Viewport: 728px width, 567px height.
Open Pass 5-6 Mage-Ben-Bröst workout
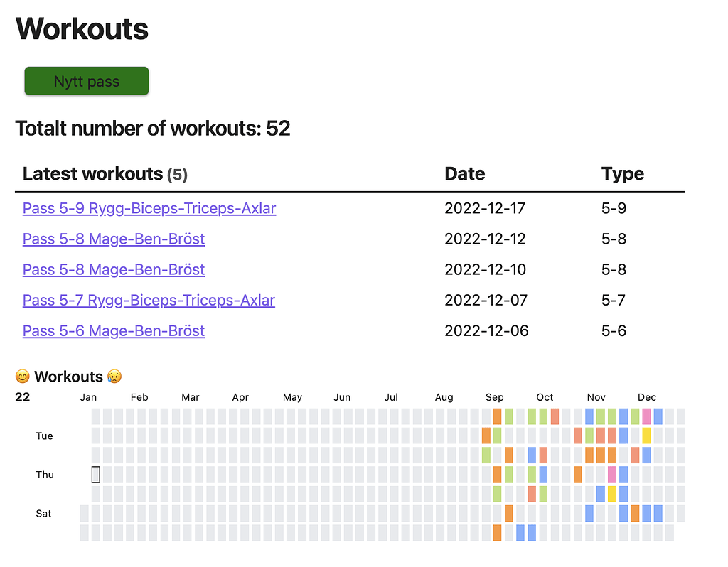[113, 330]
